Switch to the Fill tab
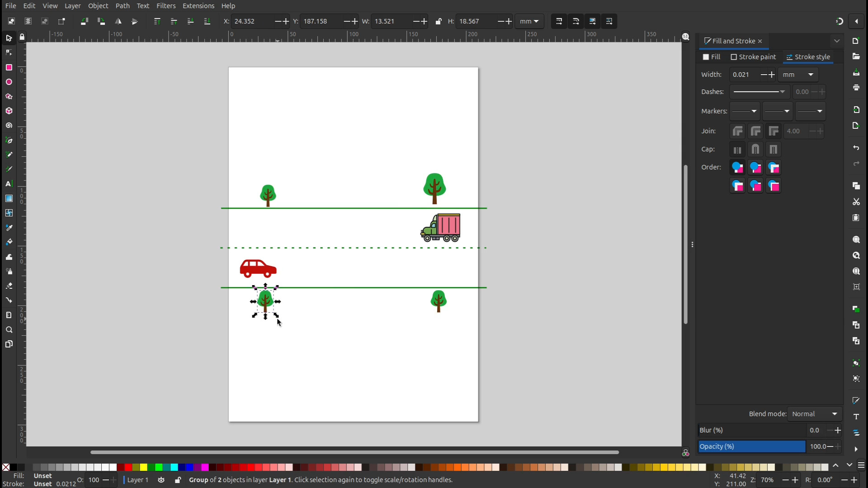 tap(712, 57)
